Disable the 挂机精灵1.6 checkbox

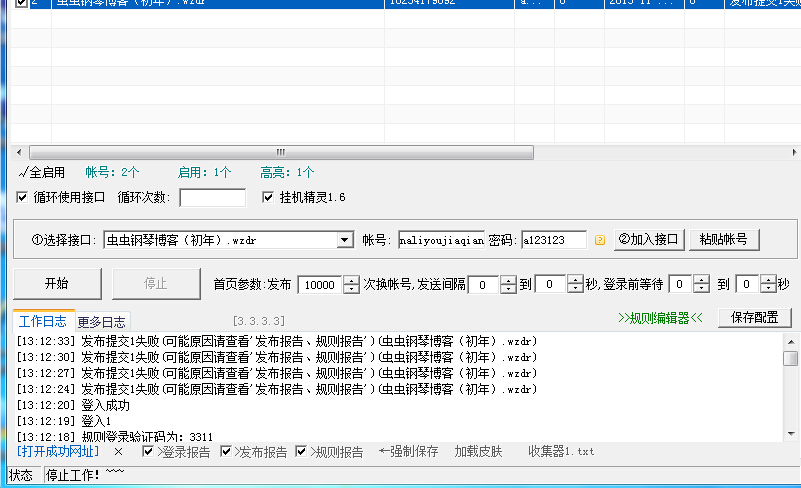pyautogui.click(x=268, y=197)
